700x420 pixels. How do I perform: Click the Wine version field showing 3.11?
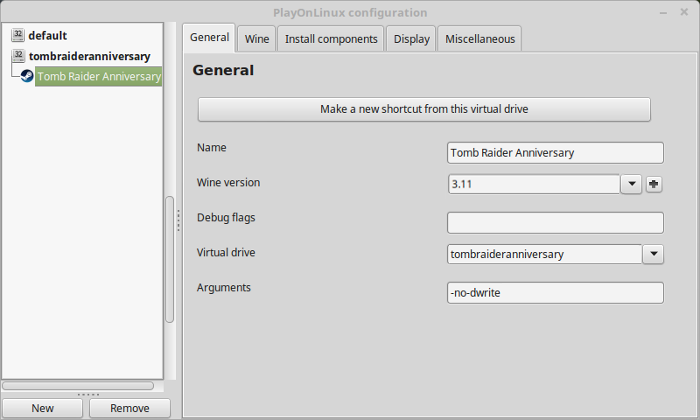(x=534, y=184)
